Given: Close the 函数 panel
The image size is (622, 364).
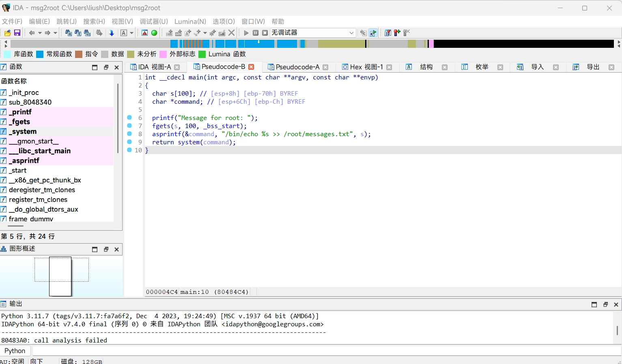Looking at the screenshot, I should (116, 68).
